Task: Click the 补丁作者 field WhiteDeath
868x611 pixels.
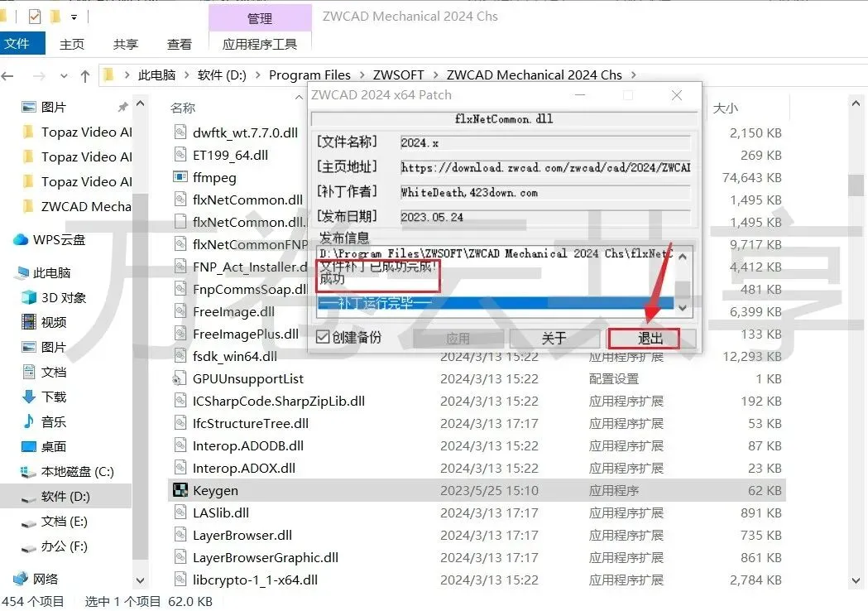Action: [x=545, y=192]
